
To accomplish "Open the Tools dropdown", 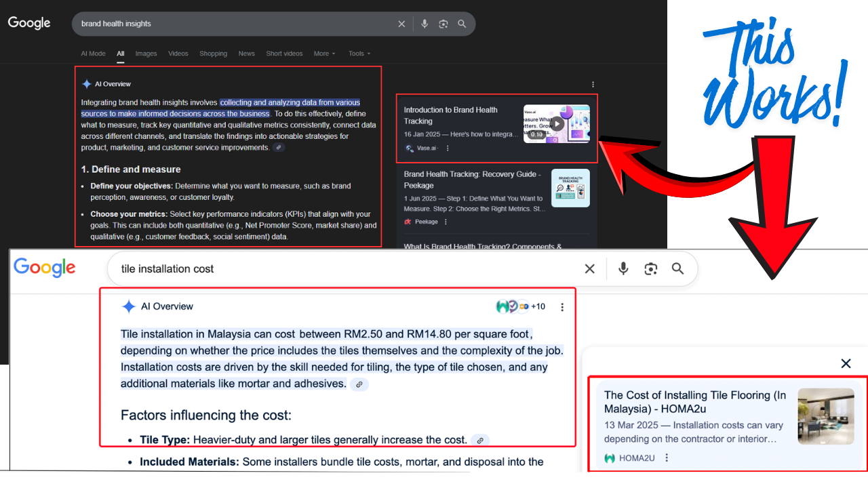I will [359, 54].
